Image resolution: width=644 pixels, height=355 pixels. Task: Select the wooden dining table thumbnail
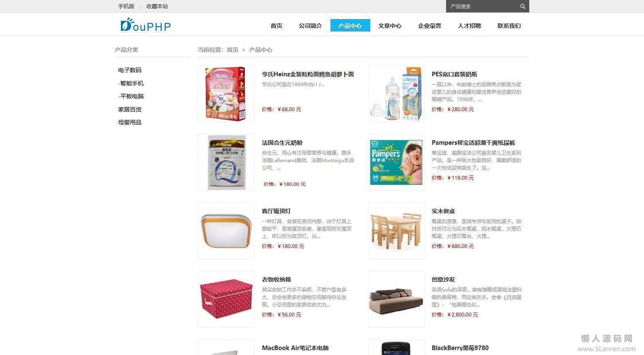coord(396,231)
